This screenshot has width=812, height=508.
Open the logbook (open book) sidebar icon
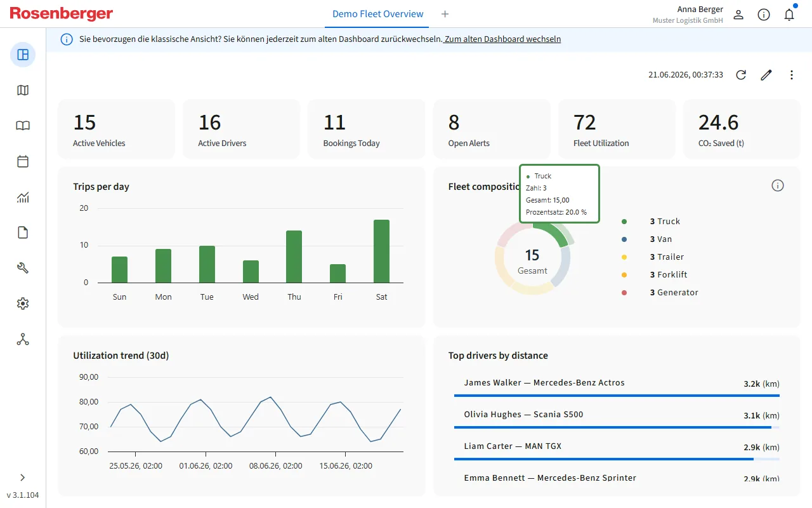pos(23,126)
